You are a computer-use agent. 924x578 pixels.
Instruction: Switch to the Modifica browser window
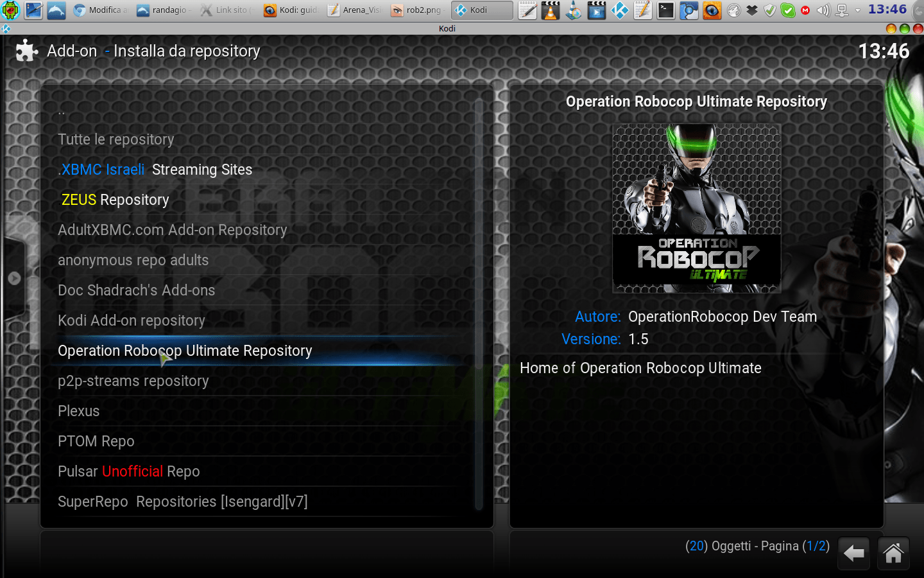(x=100, y=10)
